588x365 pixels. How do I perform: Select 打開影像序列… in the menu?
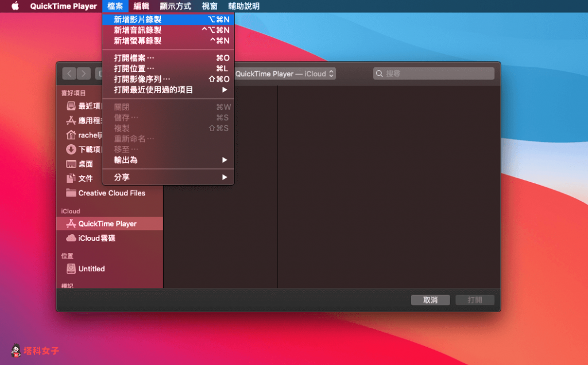[x=168, y=79]
